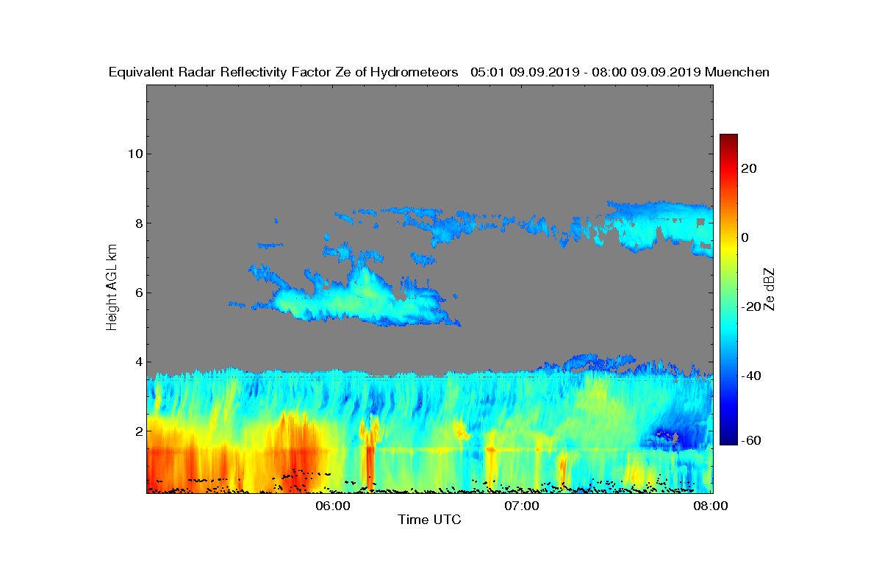This screenshot has height=588, width=882.
Task: Click the 06:00 time tick label
Action: pyautogui.click(x=332, y=506)
